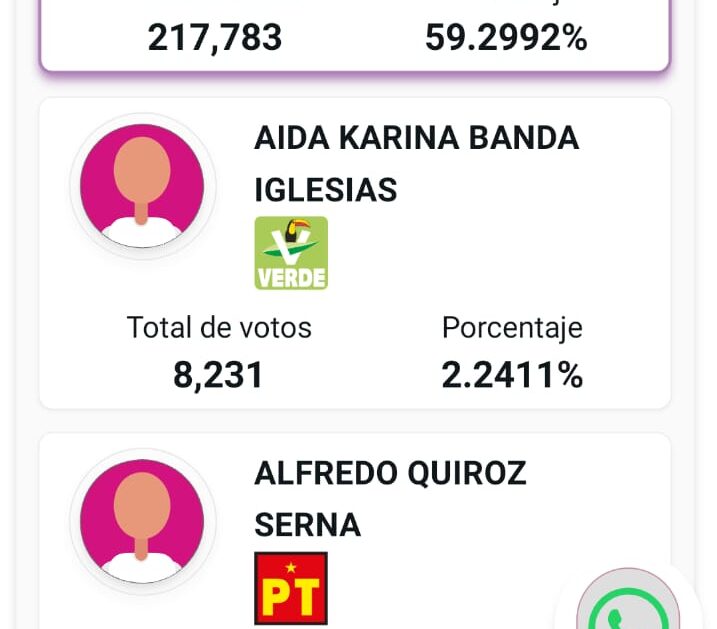Click the "Total de votos" label

tap(219, 327)
